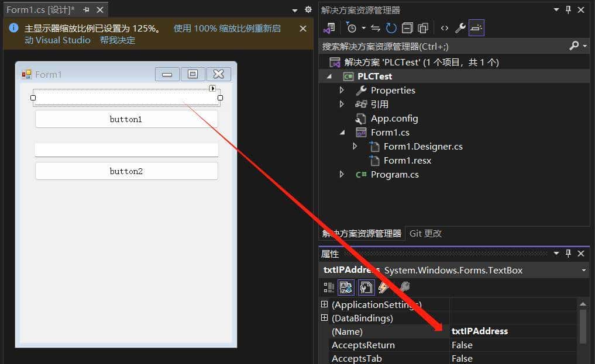
Task: Expand the ApplicationSettings property group
Action: [325, 304]
